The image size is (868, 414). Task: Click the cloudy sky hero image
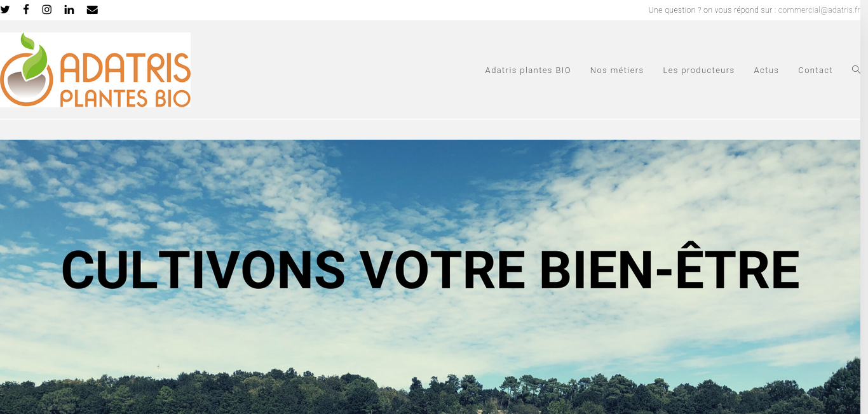pos(430,190)
